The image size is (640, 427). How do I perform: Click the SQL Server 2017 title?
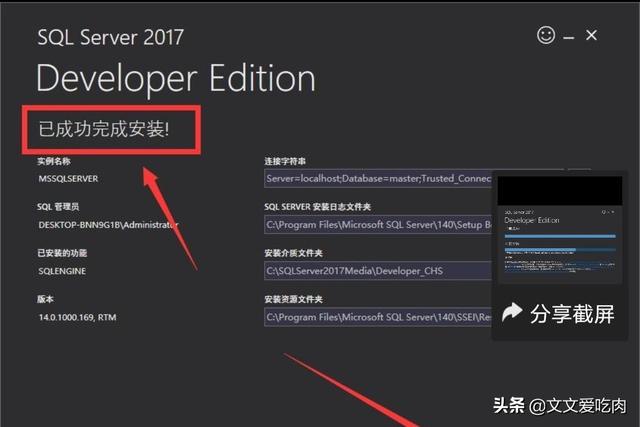110,37
